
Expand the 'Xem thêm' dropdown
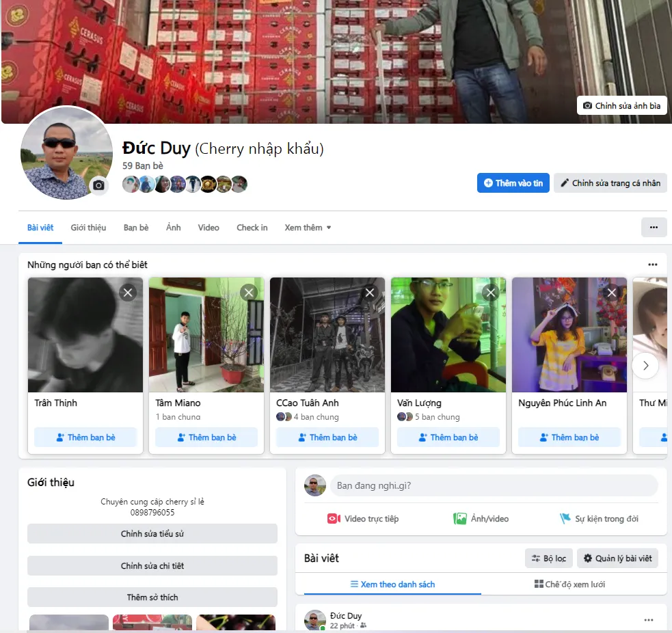click(x=308, y=228)
